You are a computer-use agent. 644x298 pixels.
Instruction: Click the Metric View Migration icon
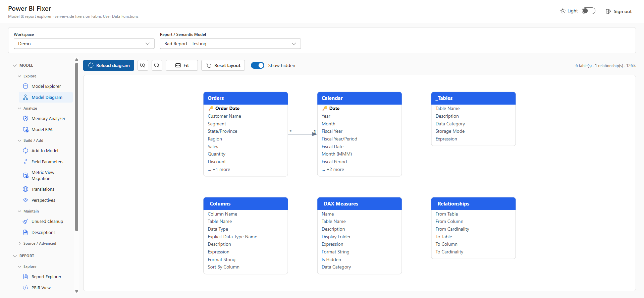[25, 175]
